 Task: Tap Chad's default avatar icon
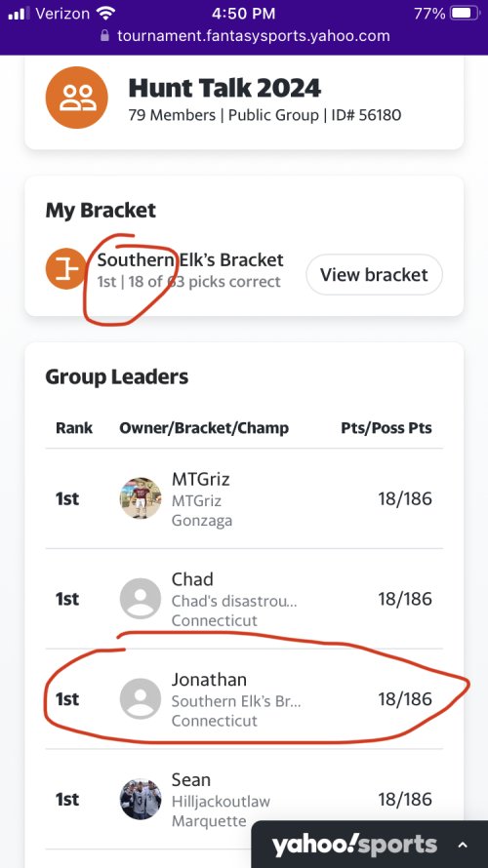click(141, 599)
